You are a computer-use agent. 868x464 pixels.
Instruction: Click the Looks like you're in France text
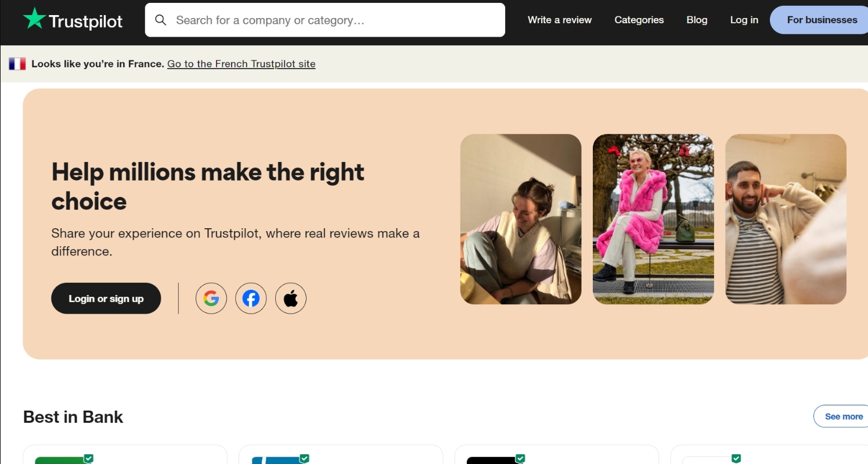tap(98, 64)
